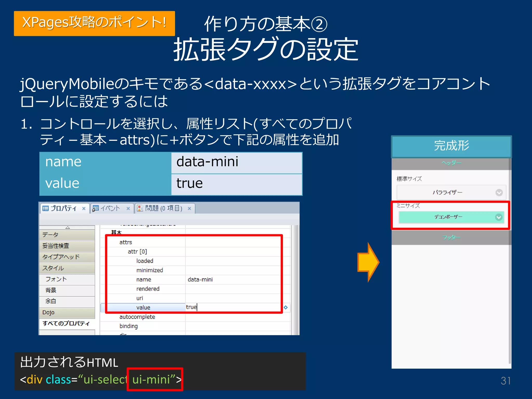Select the autocomplete property row
The height and width of the screenshot is (399, 532).
(x=195, y=317)
